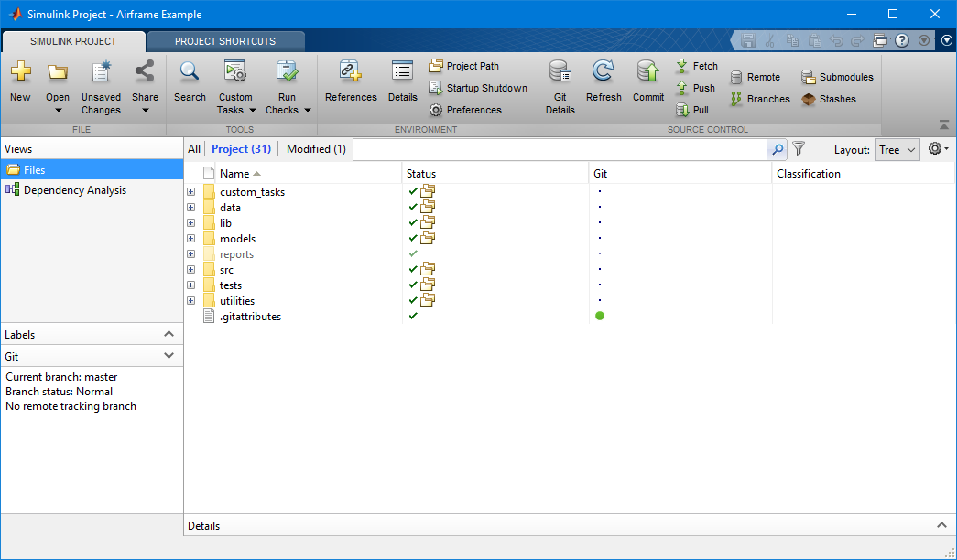Expand the tests folder

[191, 285]
